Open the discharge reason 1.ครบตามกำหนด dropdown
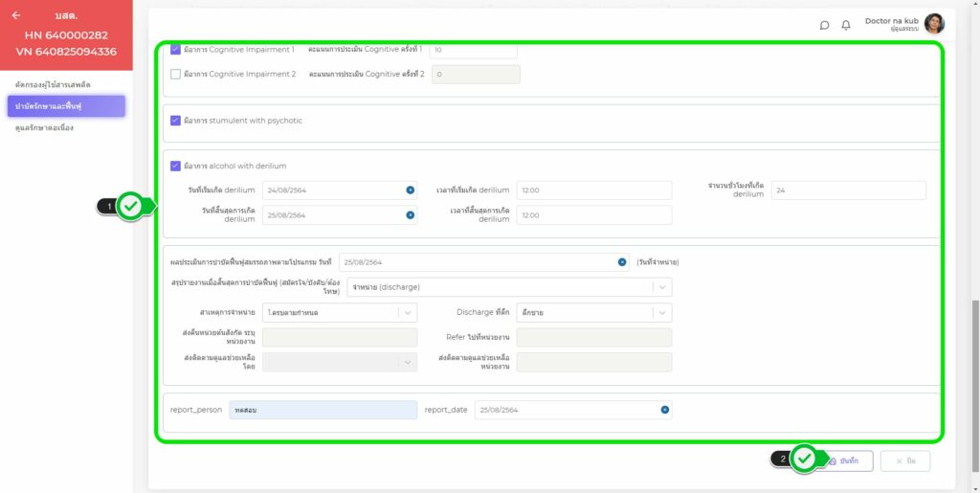The height and width of the screenshot is (493, 980). pos(407,312)
